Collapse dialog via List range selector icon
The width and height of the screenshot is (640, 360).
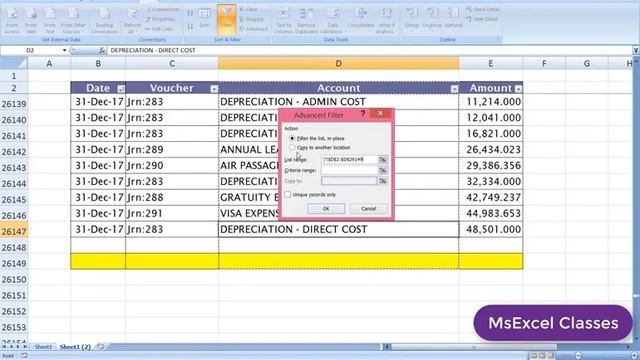382,159
